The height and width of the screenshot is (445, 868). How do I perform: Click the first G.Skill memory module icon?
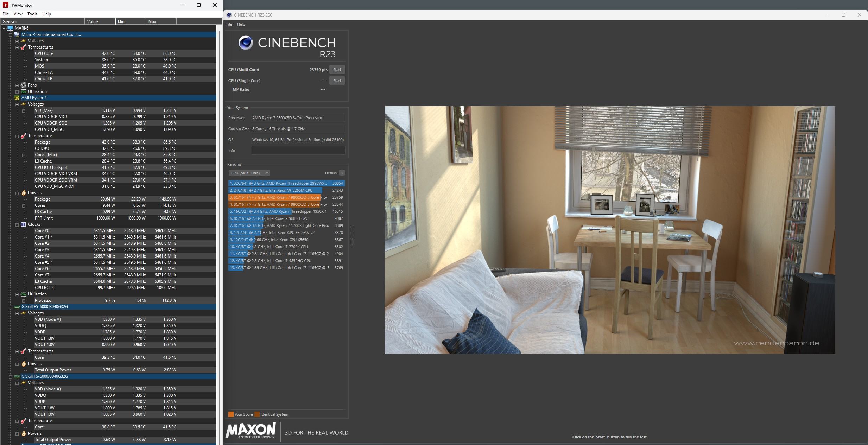(17, 307)
